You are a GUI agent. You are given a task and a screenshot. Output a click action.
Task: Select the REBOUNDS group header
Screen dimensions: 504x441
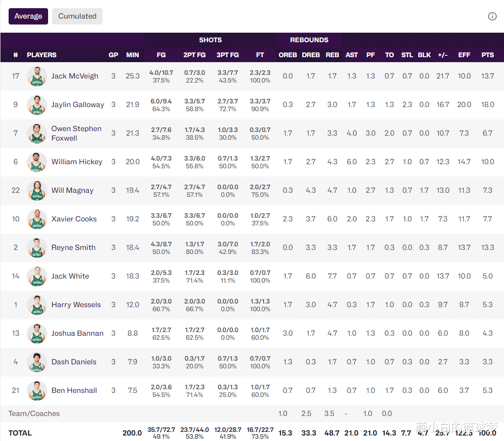coord(309,40)
